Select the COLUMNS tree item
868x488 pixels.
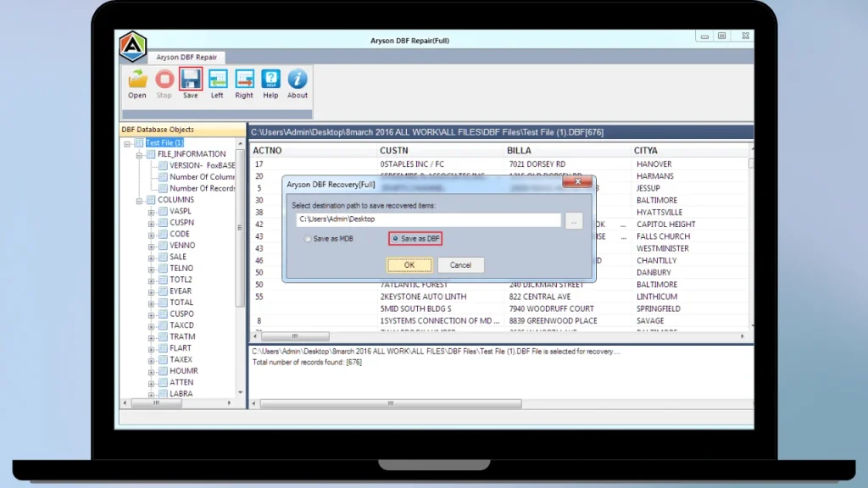175,200
